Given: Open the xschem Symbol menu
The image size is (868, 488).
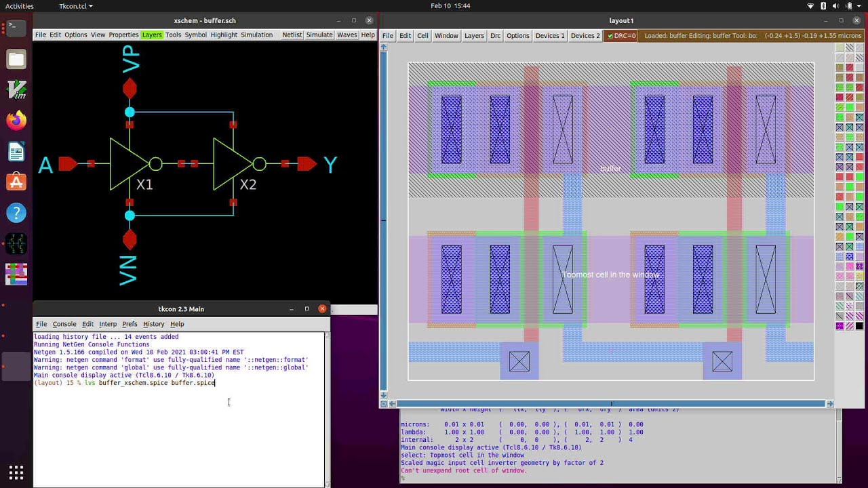Looking at the screenshot, I should [195, 35].
